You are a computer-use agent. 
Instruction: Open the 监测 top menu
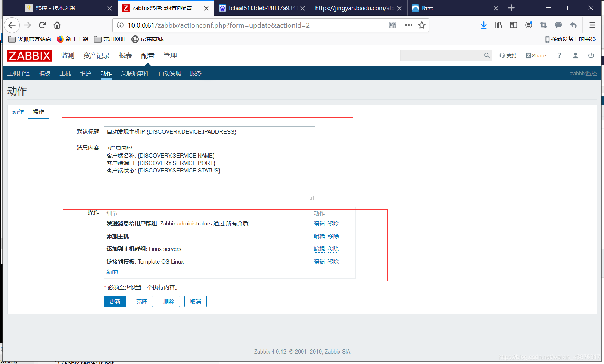coord(68,55)
